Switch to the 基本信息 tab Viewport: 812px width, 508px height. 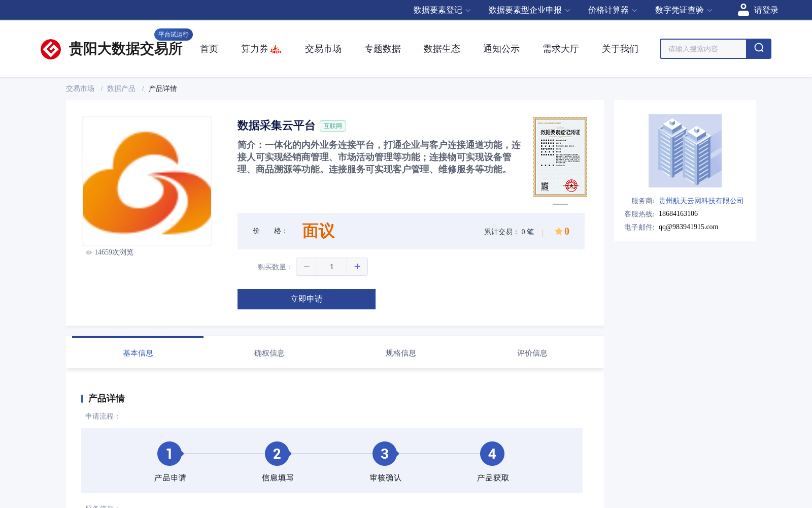click(138, 353)
